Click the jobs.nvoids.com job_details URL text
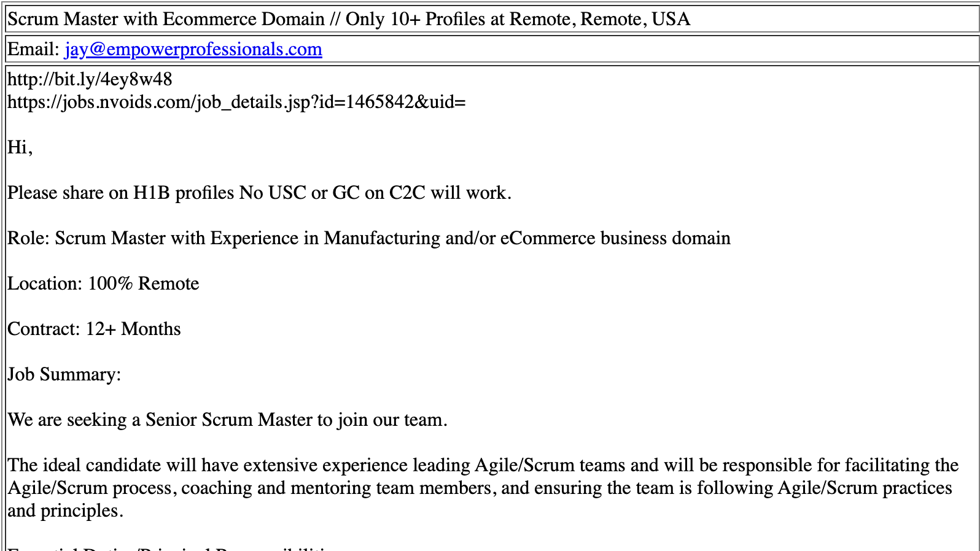 [x=236, y=102]
